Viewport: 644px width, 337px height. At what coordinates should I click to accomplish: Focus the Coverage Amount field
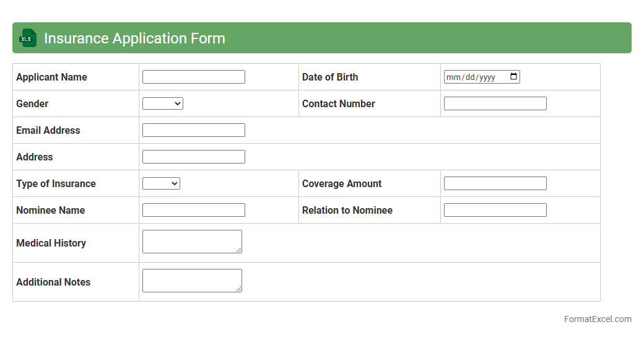click(x=495, y=183)
